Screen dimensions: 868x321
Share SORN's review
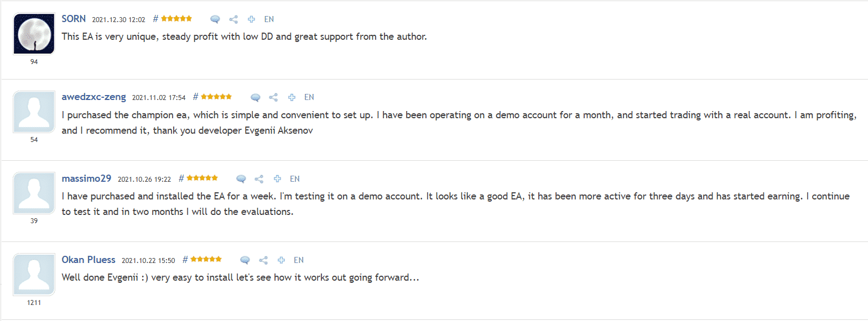pyautogui.click(x=233, y=18)
